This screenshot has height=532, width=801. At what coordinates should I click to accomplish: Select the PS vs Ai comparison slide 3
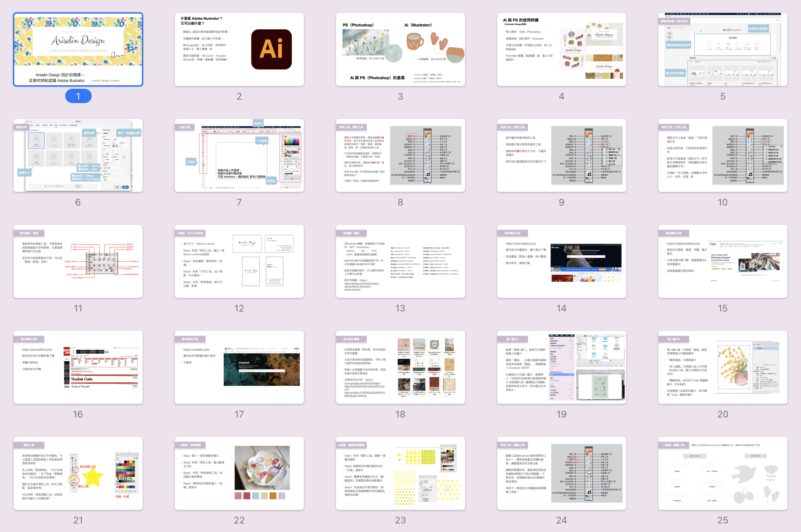[400, 49]
